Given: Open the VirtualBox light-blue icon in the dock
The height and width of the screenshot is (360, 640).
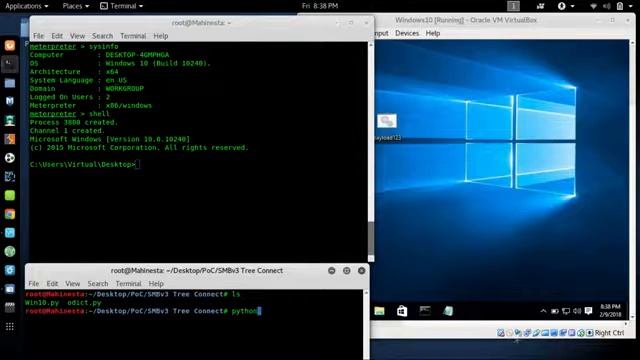Looking at the screenshot, I should [10, 233].
